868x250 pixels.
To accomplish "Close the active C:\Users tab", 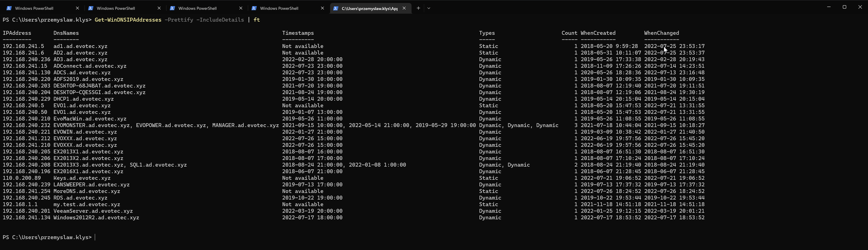I will tap(404, 8).
